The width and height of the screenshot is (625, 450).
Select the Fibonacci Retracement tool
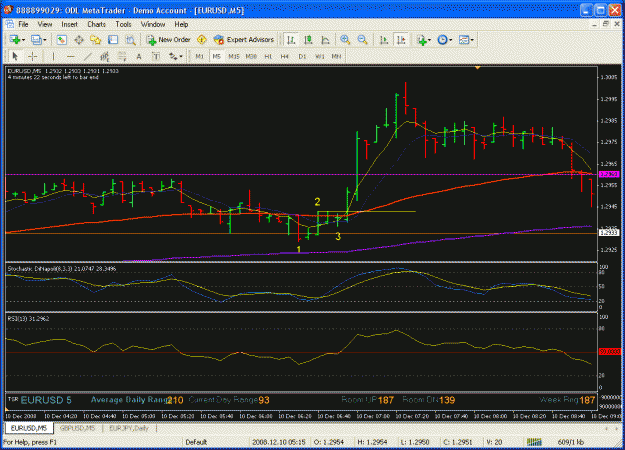pos(122,57)
